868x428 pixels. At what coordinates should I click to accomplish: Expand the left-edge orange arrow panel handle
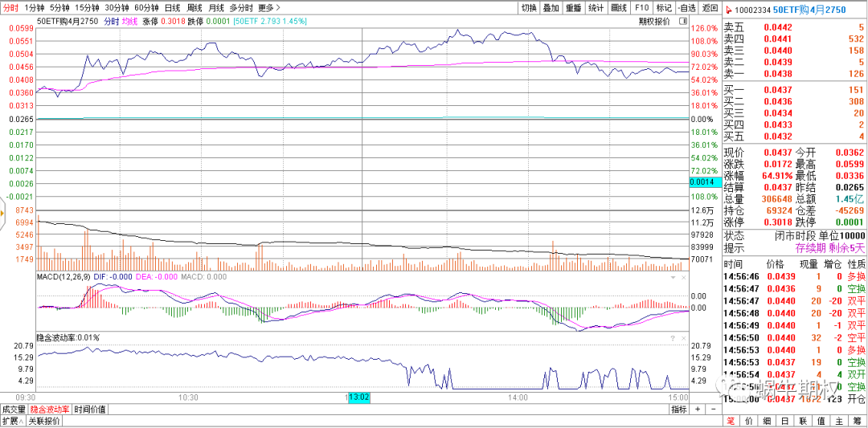pos(2,213)
